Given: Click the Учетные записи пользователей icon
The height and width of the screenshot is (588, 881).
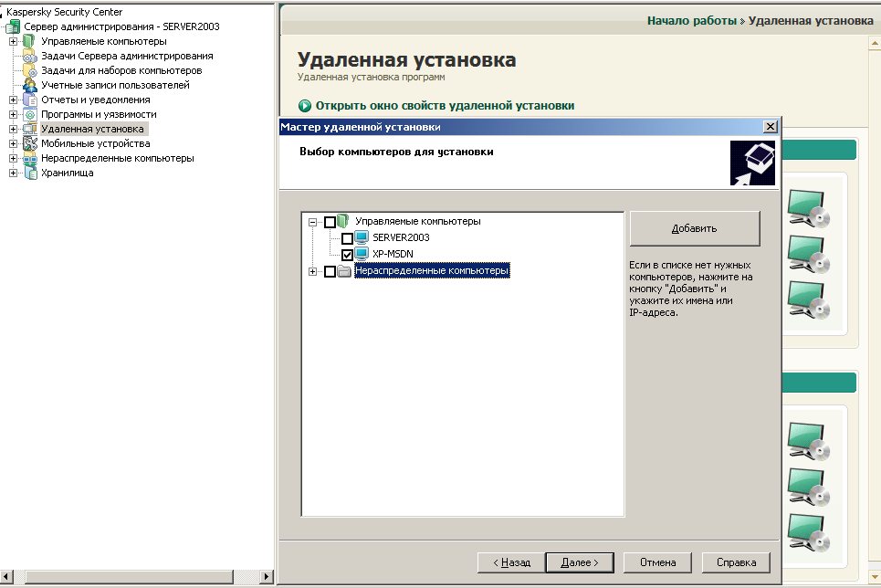Looking at the screenshot, I should tap(30, 85).
